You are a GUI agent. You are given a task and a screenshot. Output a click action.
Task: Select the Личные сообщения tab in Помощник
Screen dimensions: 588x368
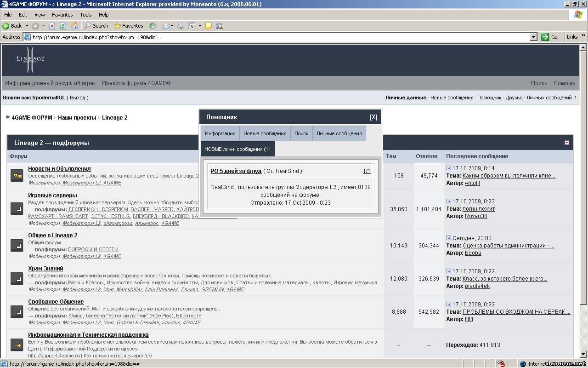[339, 133]
